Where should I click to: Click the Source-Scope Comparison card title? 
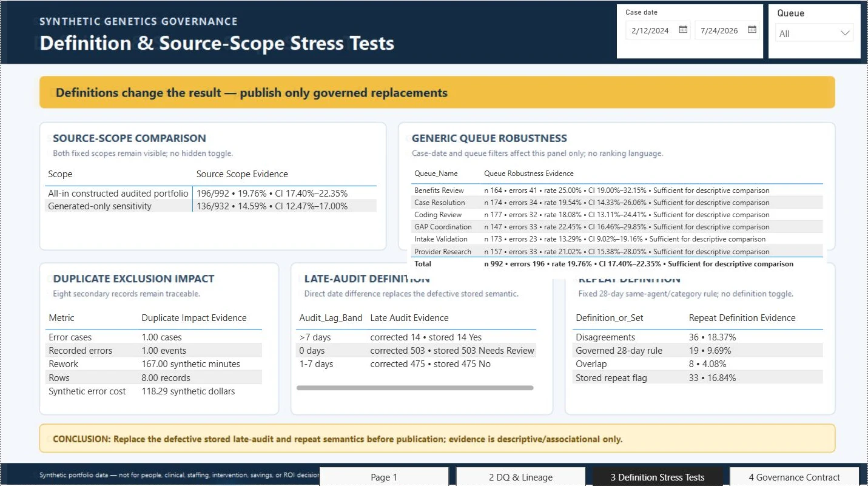[129, 138]
